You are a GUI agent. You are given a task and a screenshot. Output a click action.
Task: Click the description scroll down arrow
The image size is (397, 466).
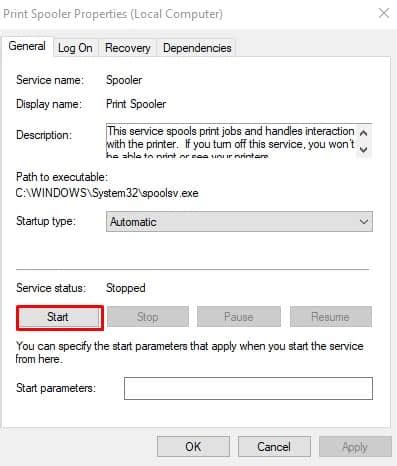(363, 149)
